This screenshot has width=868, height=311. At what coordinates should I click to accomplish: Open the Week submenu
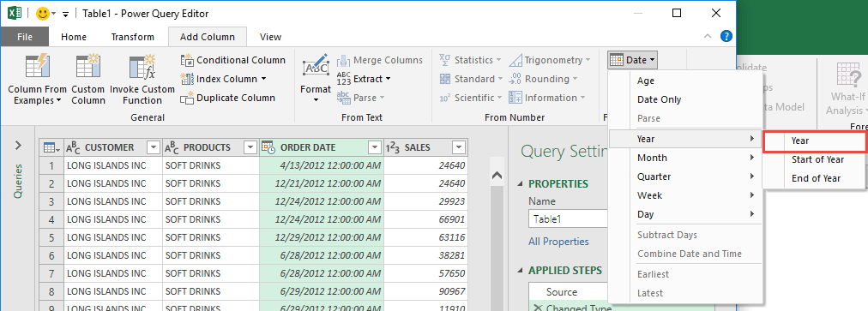(685, 195)
